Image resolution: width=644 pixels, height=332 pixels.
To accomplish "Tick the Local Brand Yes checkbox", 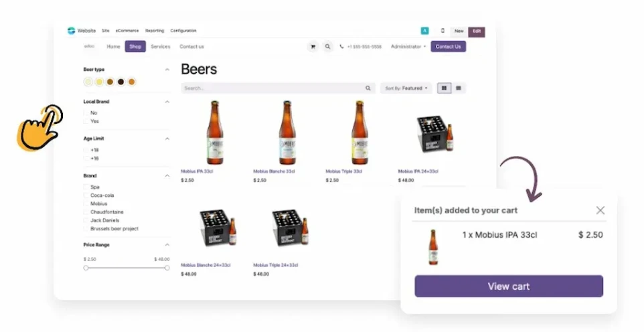I will (86, 121).
